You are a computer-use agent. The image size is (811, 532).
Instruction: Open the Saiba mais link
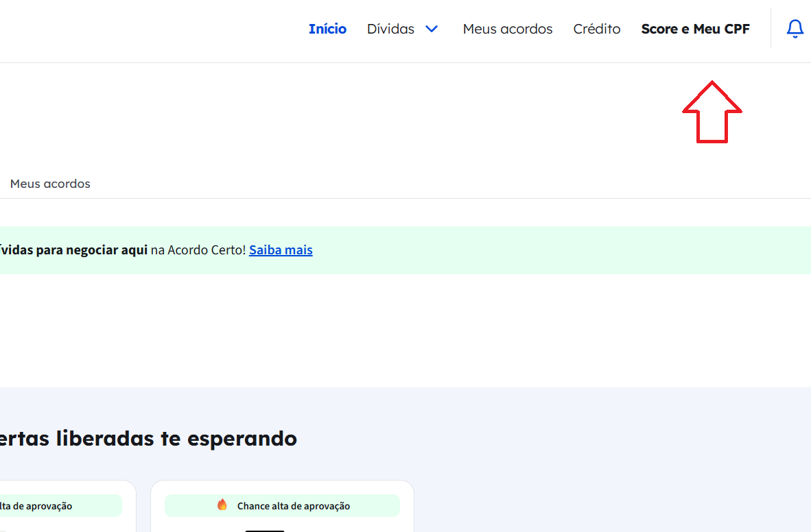[281, 250]
